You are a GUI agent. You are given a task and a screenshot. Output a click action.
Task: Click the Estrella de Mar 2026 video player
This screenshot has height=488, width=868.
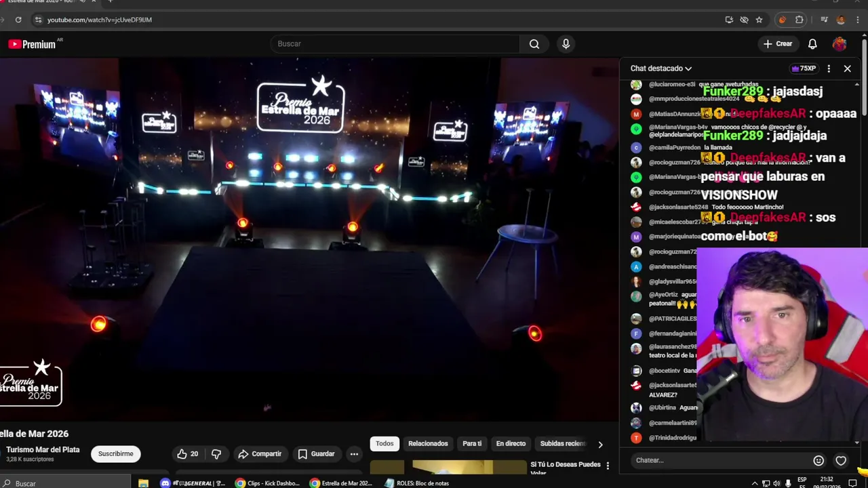pyautogui.click(x=309, y=239)
